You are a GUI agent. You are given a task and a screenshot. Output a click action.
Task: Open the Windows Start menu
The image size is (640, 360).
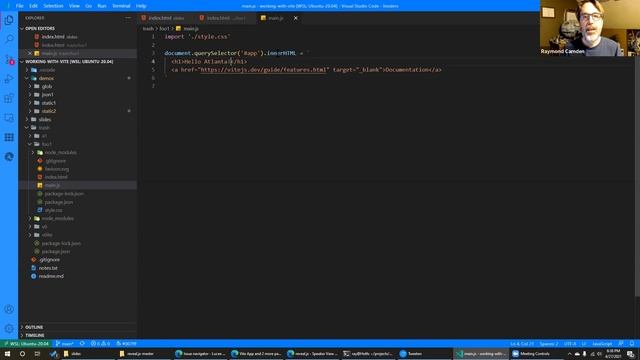[7, 354]
